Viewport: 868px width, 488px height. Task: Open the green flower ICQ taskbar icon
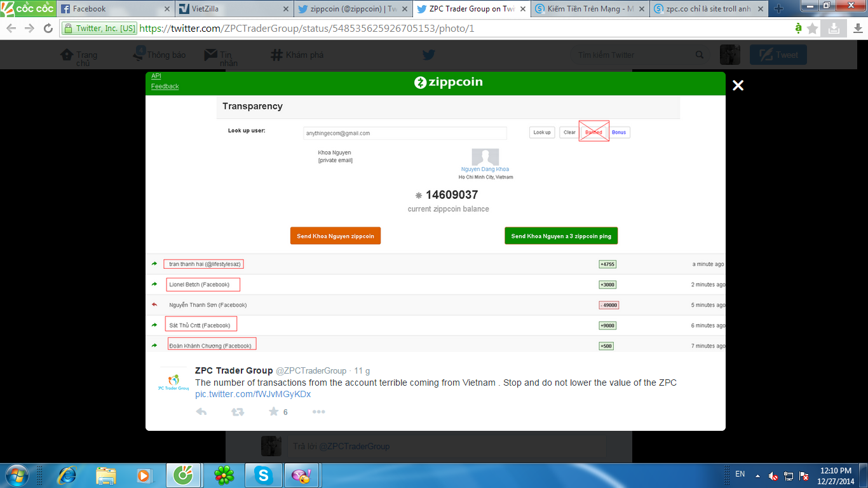click(224, 475)
